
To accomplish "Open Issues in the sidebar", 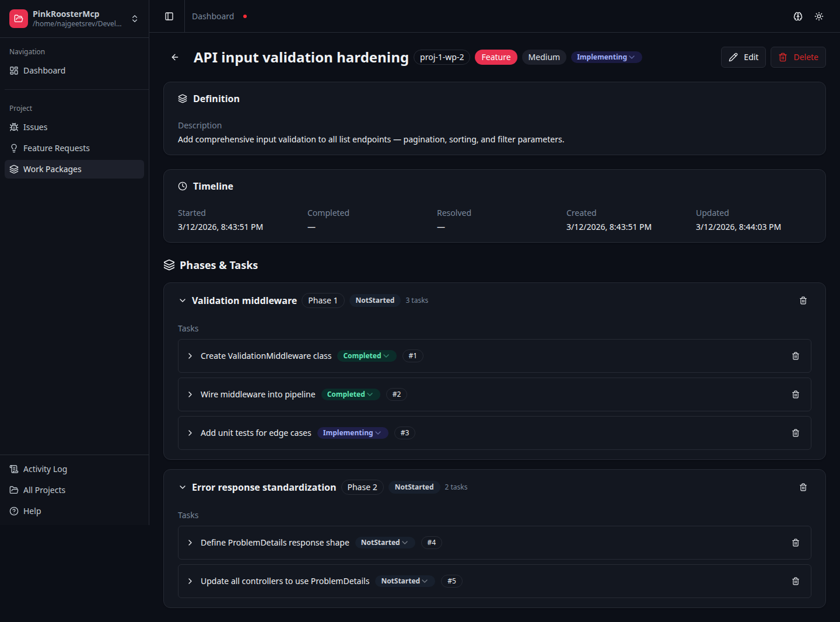I will (74, 127).
